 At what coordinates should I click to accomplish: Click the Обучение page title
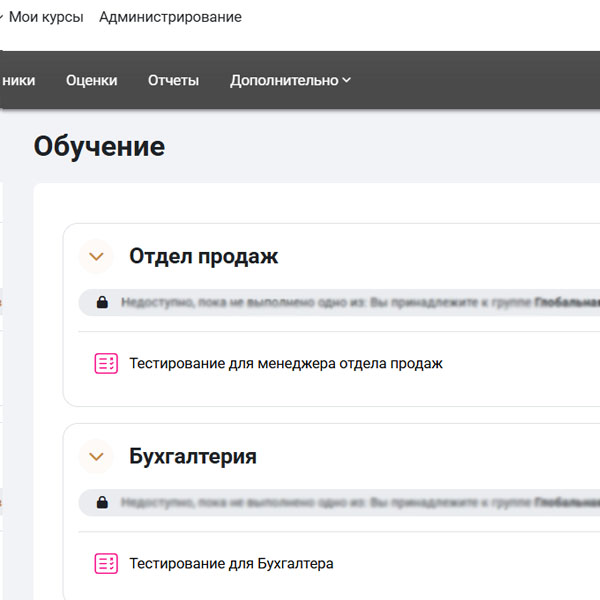[99, 147]
